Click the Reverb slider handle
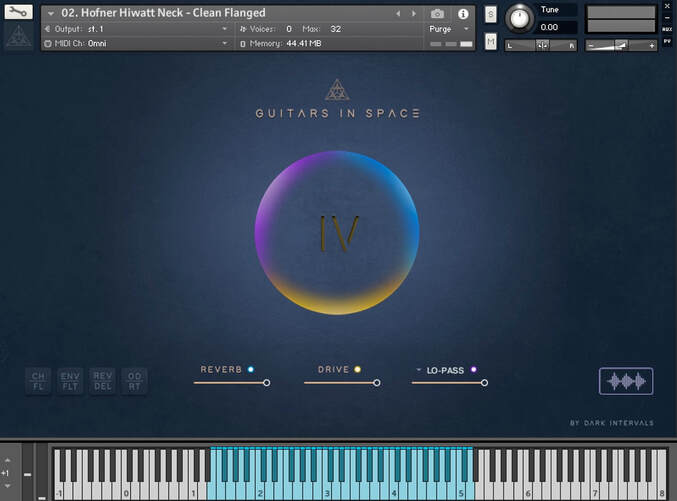 [x=267, y=383]
